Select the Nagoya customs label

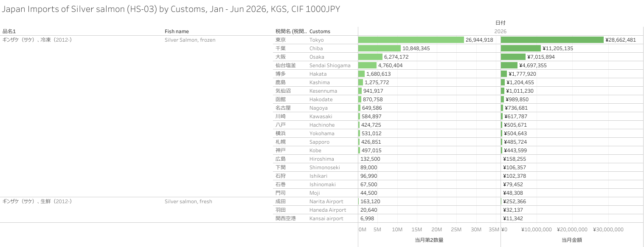click(x=318, y=108)
